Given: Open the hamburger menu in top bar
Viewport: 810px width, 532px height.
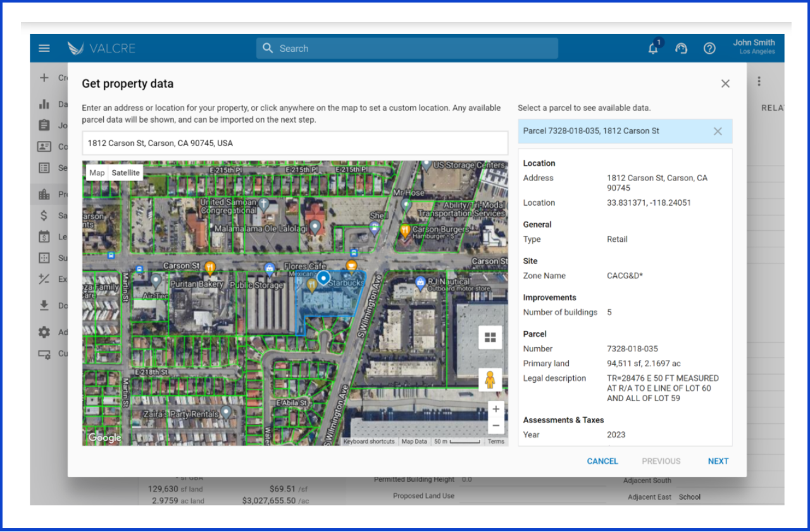Looking at the screenshot, I should point(44,48).
